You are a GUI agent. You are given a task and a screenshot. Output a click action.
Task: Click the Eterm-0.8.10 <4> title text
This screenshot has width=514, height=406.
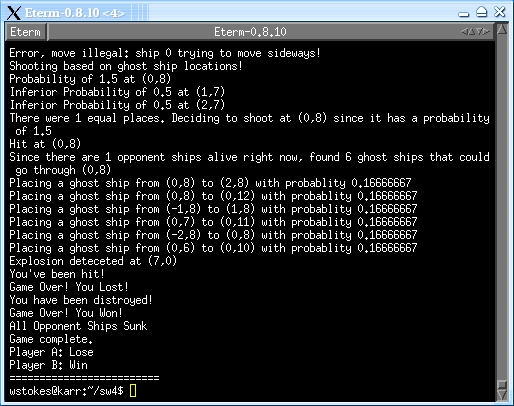click(75, 13)
